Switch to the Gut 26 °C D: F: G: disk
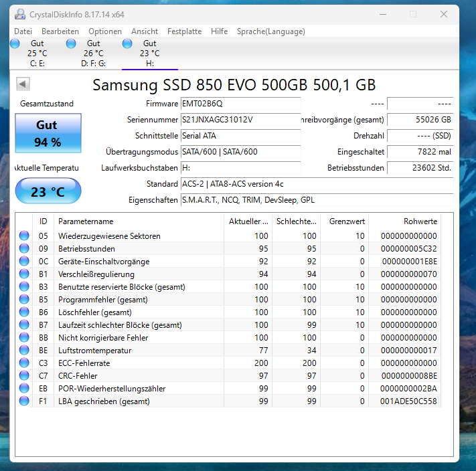The image size is (476, 471). click(94, 54)
